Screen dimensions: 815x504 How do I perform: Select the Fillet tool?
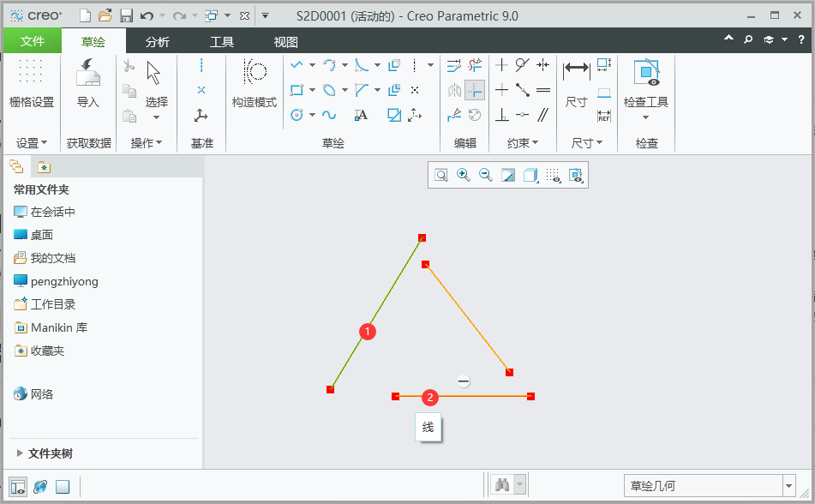pyautogui.click(x=362, y=65)
